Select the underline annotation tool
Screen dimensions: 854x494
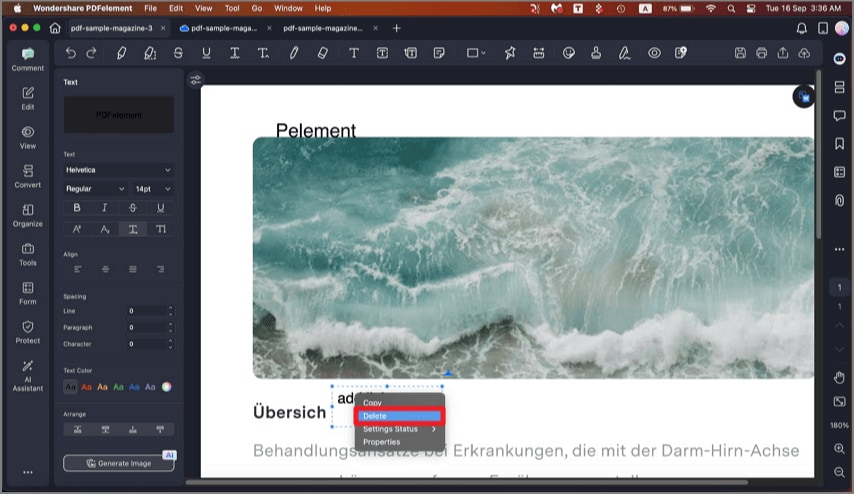[206, 53]
